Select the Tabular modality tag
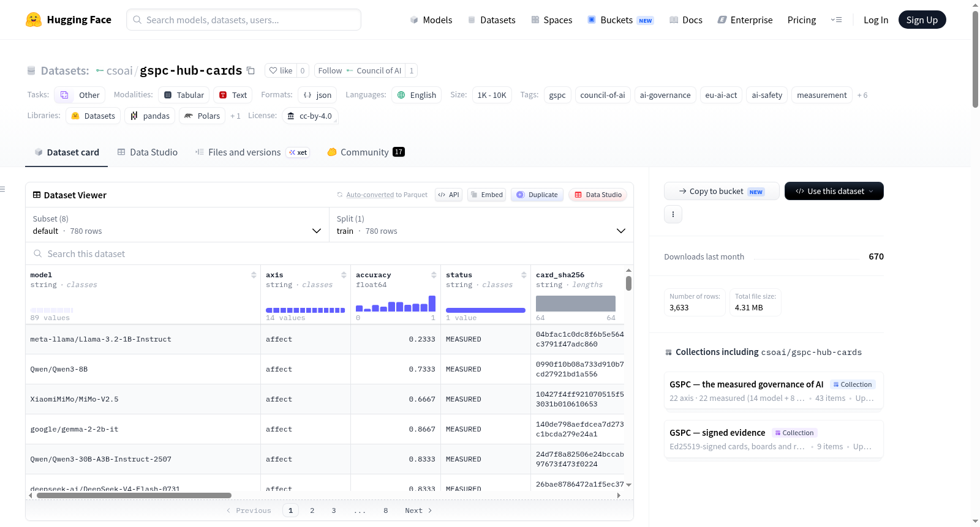The width and height of the screenshot is (980, 527). 184,95
